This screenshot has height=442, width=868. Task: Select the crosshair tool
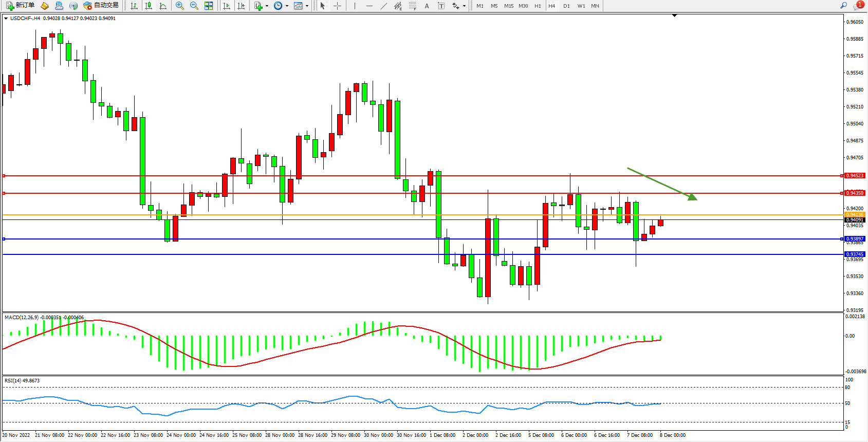click(x=338, y=6)
